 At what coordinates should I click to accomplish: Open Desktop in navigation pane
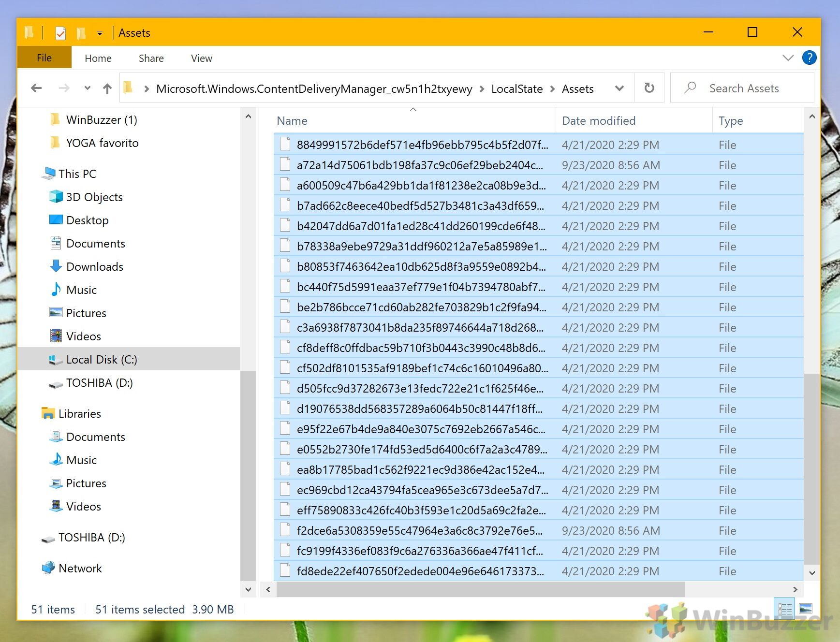pos(87,220)
